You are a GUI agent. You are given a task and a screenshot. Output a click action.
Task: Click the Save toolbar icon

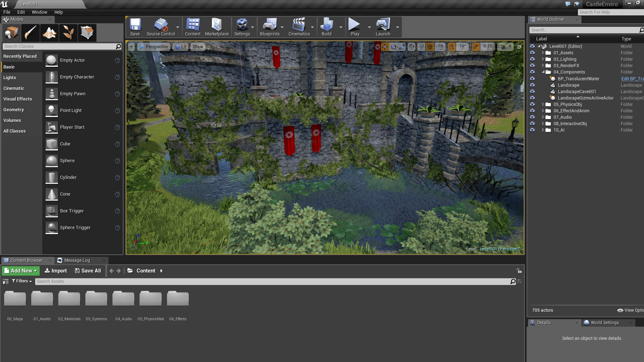tap(135, 27)
